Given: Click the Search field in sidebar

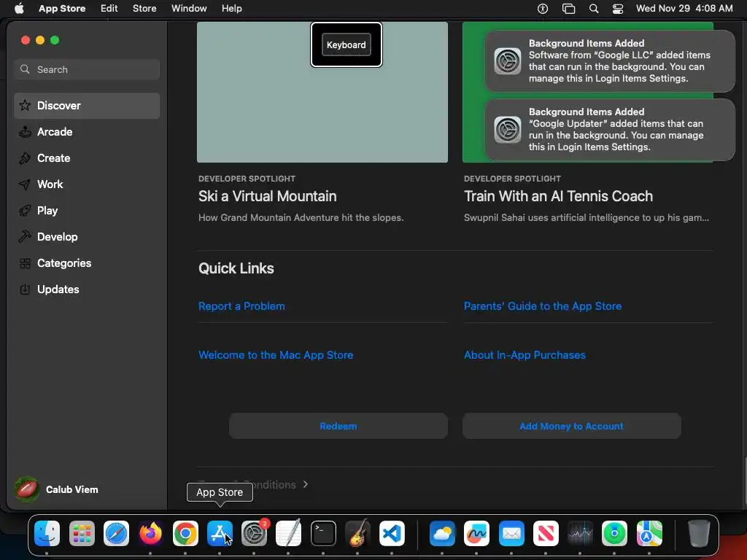Looking at the screenshot, I should [87, 69].
